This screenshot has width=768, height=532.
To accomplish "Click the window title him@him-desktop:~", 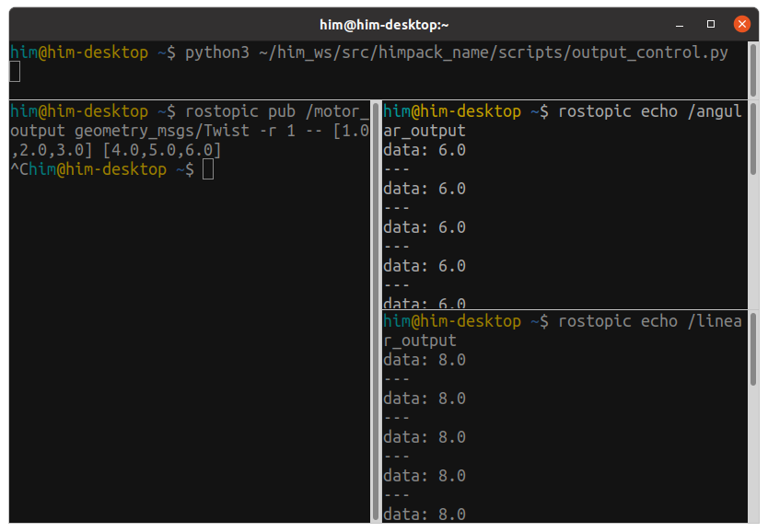I will (384, 25).
